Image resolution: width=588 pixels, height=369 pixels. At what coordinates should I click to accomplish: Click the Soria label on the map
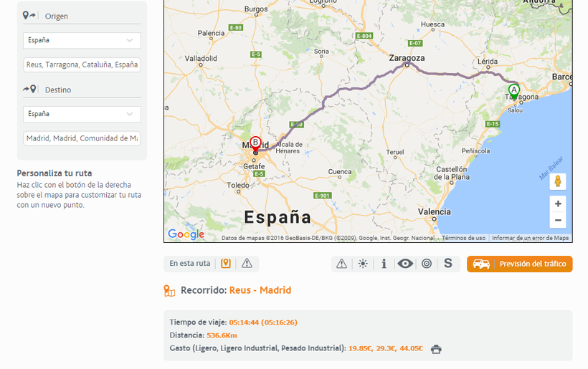coord(321,52)
